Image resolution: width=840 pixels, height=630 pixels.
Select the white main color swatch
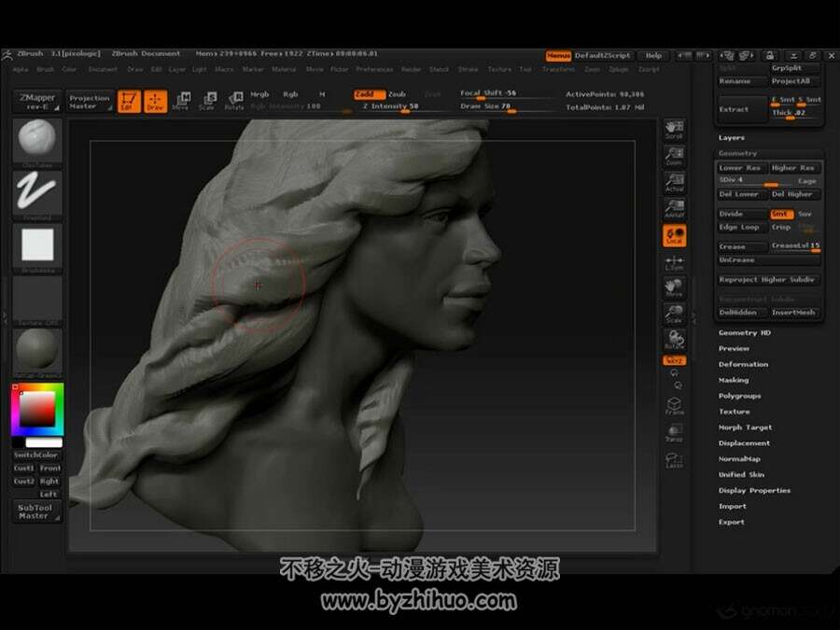(x=44, y=443)
